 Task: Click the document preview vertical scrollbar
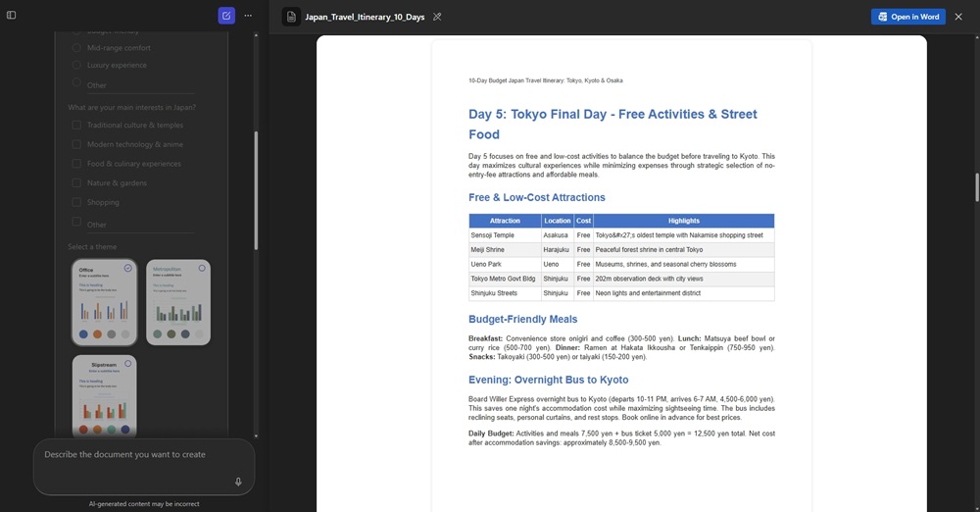click(975, 186)
